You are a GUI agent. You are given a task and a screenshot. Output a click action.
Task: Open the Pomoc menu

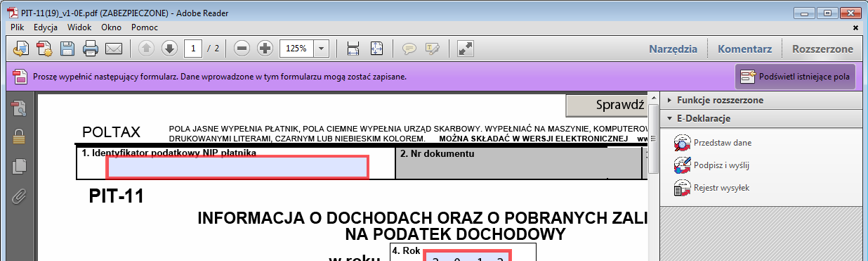point(144,27)
